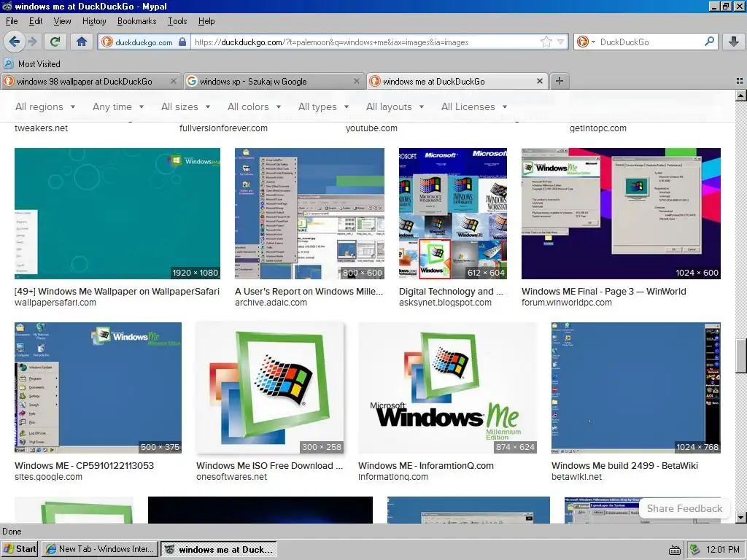
Task: Open the File menu
Action: (12, 21)
